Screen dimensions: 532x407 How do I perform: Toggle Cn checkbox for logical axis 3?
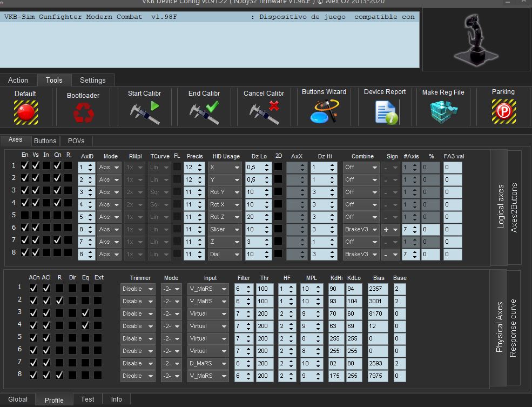(57, 190)
